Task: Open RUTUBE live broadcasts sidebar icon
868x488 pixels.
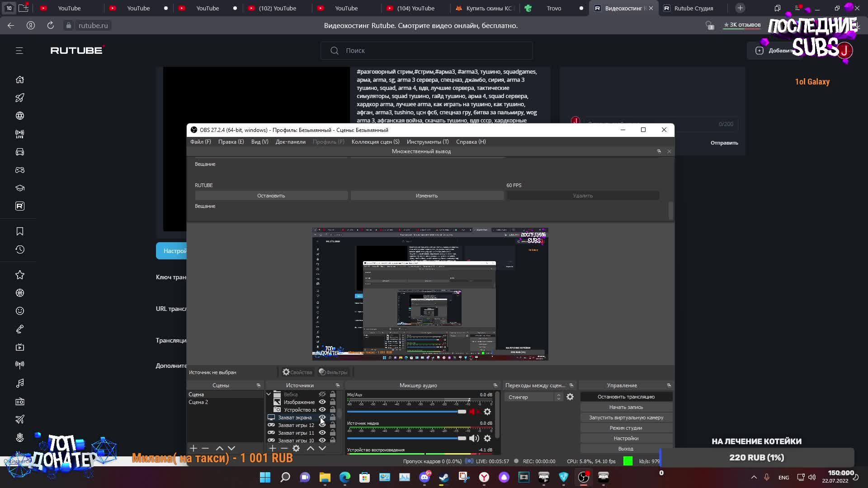Action: pos(20,134)
